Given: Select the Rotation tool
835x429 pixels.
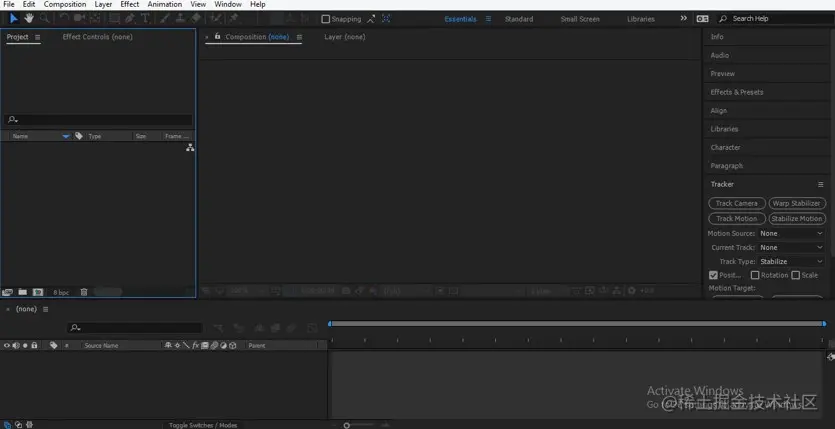Looking at the screenshot, I should [64, 19].
